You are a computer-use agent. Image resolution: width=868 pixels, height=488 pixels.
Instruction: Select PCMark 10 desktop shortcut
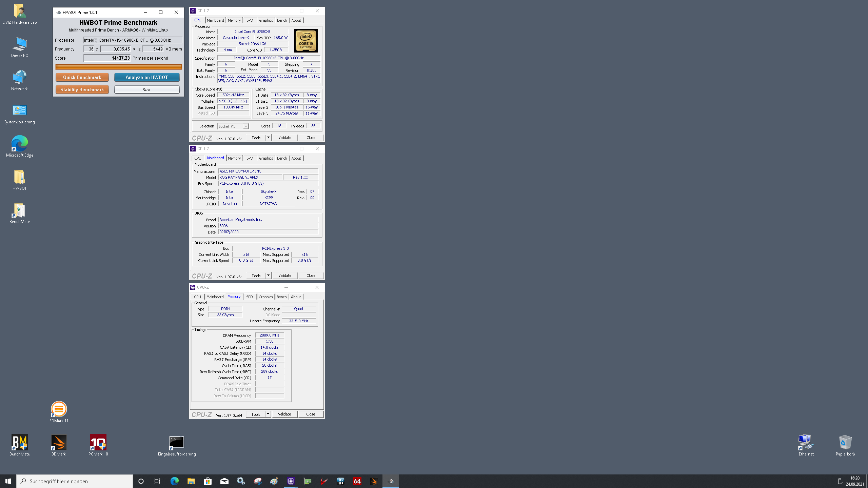[x=98, y=446]
